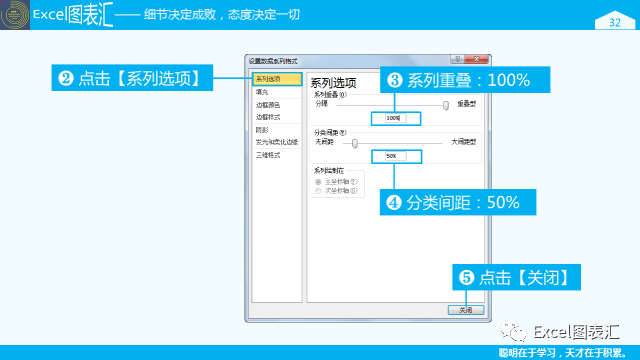Screen dimensions: 640x360
Task: Open the 发光和柔化边缘 category
Action: pos(277,142)
